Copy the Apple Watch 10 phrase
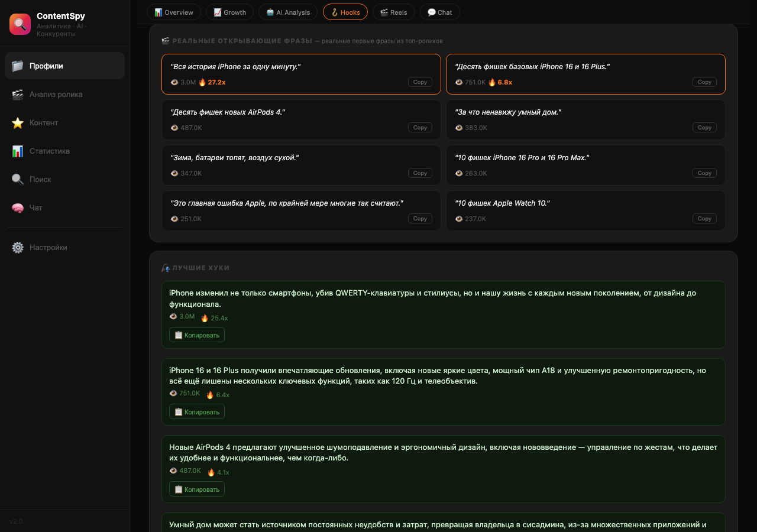The image size is (757, 532). click(704, 218)
